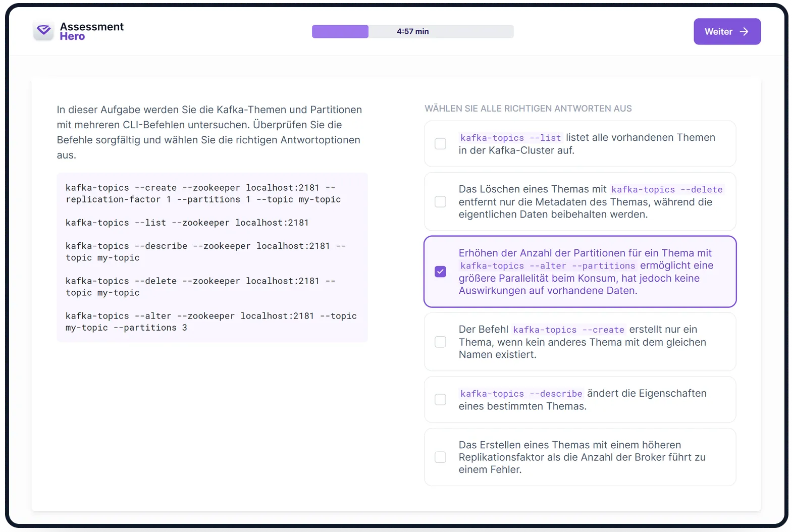Open the Assessment Hero brand name link
Viewport: 792px width, 532px height.
91,31
